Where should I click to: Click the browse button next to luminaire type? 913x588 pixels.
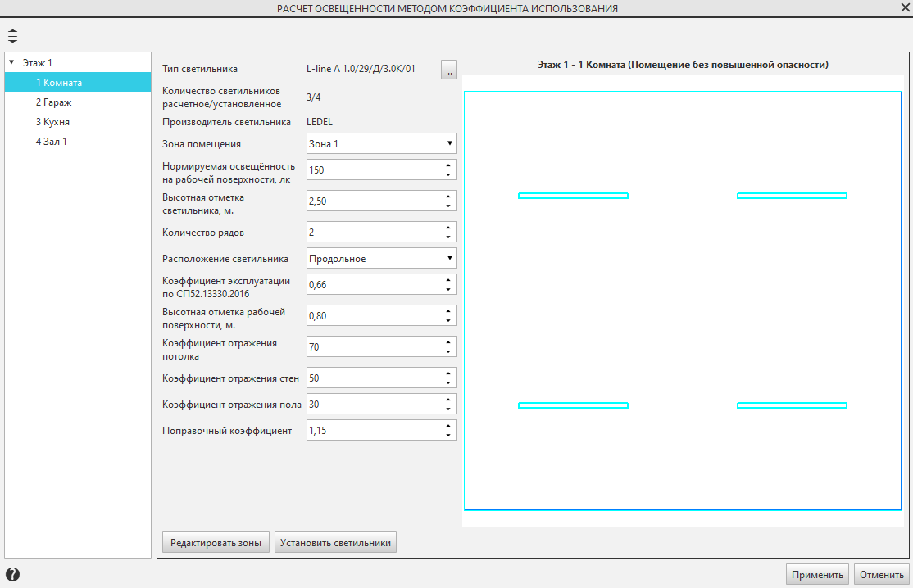[x=448, y=70]
